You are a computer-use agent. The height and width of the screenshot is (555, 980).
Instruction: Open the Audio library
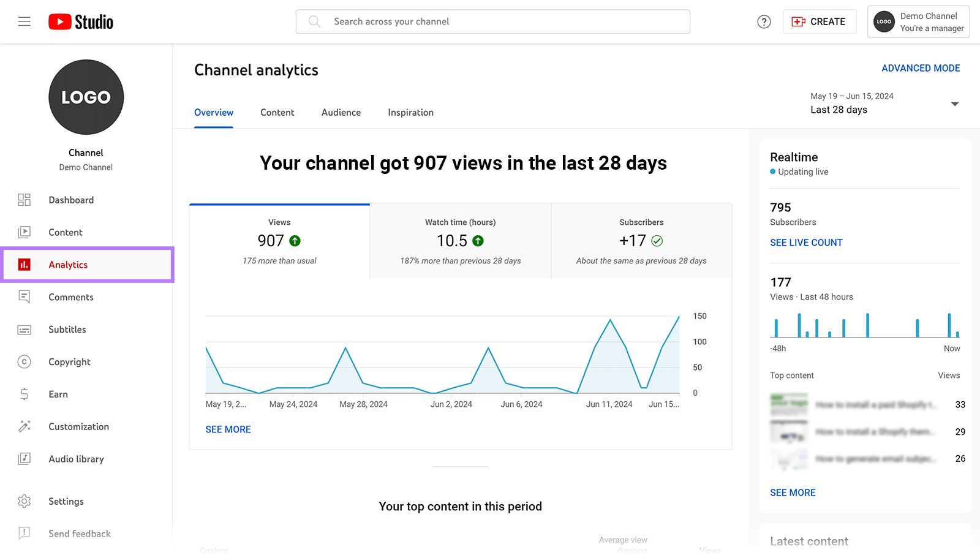(x=76, y=458)
